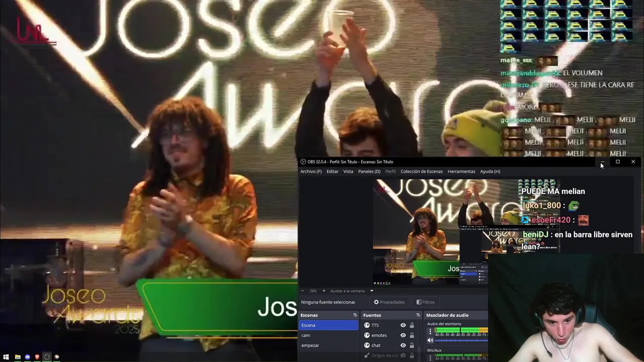
Task: Click the browser globe icon of TTS source
Action: pyautogui.click(x=367, y=325)
